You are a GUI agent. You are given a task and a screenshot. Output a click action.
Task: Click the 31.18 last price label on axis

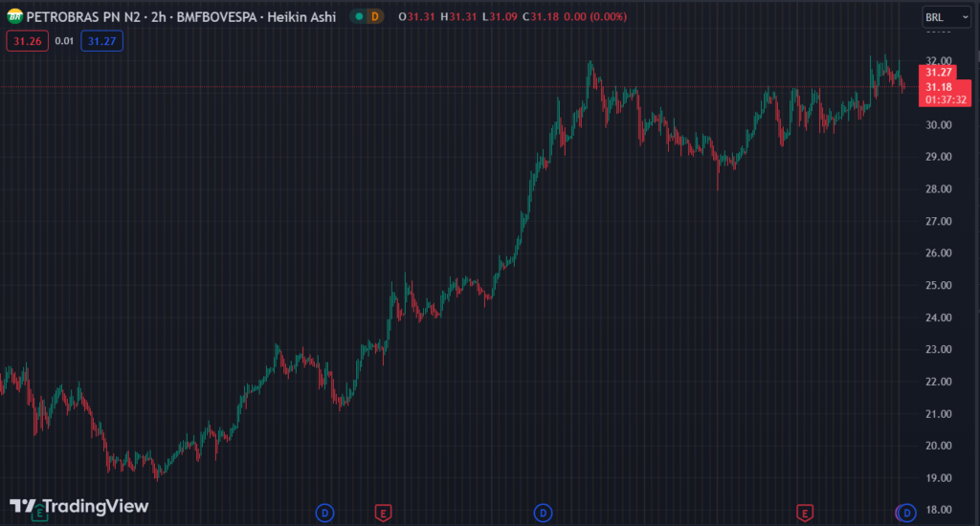(x=939, y=87)
